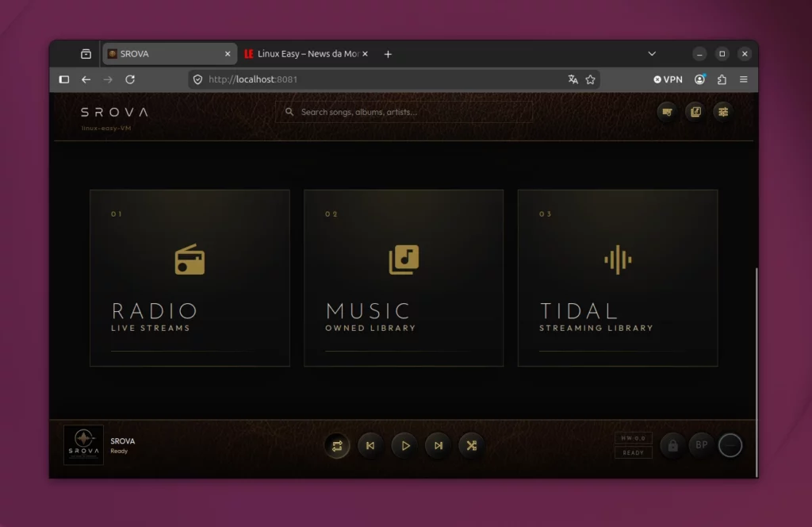Screen dimensions: 812x527
Task: Reload the current page
Action: point(130,79)
